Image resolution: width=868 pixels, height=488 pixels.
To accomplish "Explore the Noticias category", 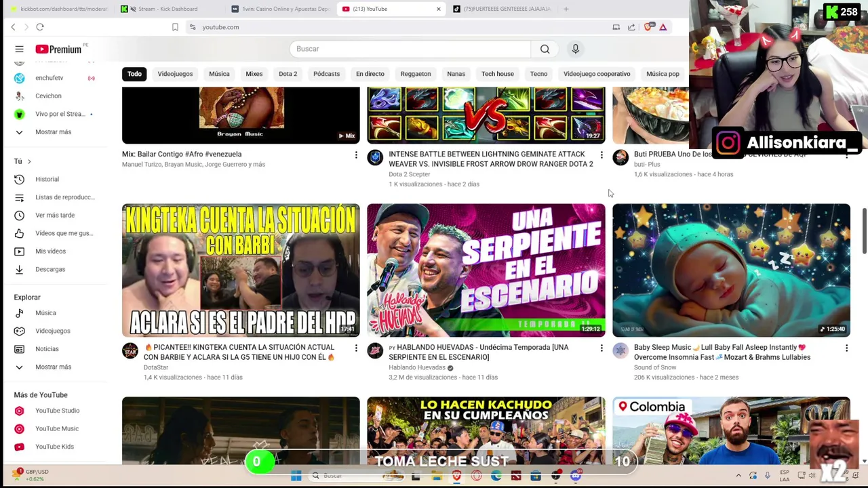I will pos(54,349).
